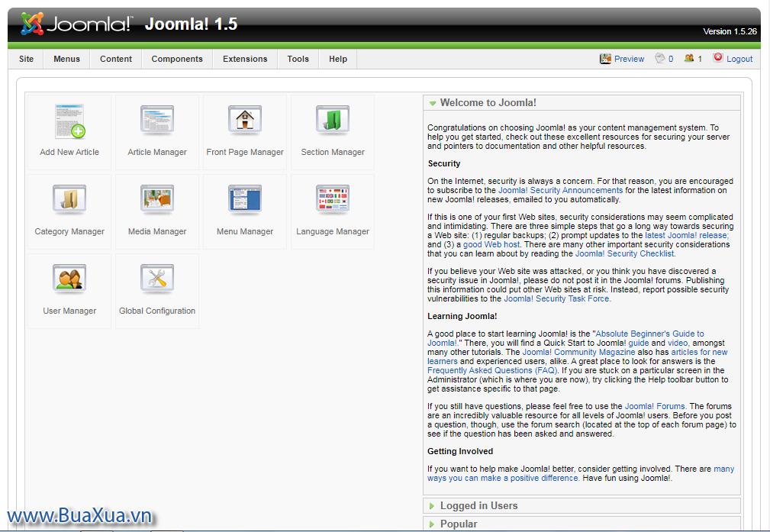
Task: Open the Site menu
Action: 27,59
